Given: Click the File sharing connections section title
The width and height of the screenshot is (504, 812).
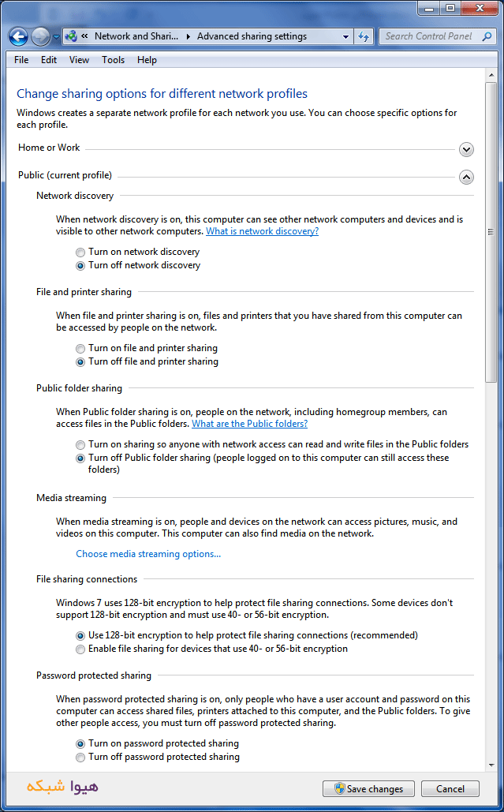Looking at the screenshot, I should 87,579.
